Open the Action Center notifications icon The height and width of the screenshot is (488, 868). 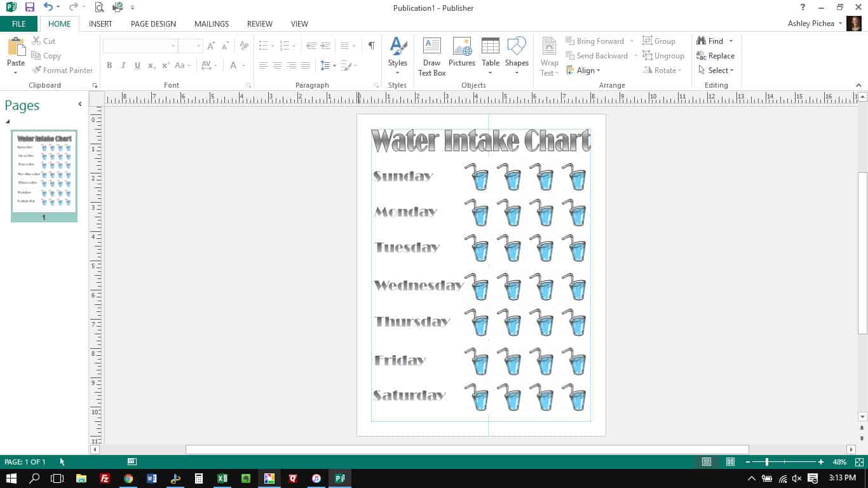click(813, 478)
